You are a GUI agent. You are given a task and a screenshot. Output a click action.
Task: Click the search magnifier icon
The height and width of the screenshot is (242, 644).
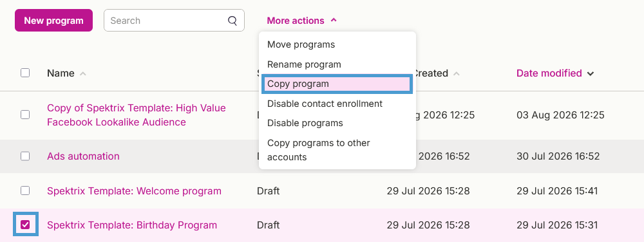click(x=232, y=21)
